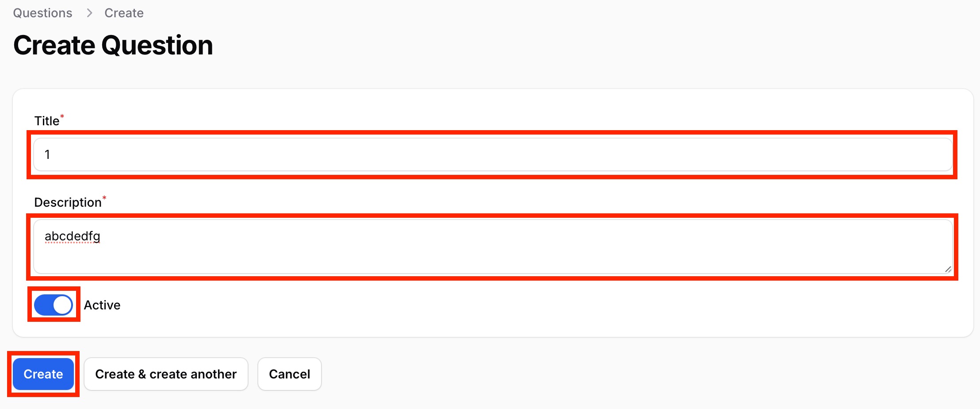980x409 pixels.
Task: Place cursor in the abcdedfg text
Action: [73, 236]
